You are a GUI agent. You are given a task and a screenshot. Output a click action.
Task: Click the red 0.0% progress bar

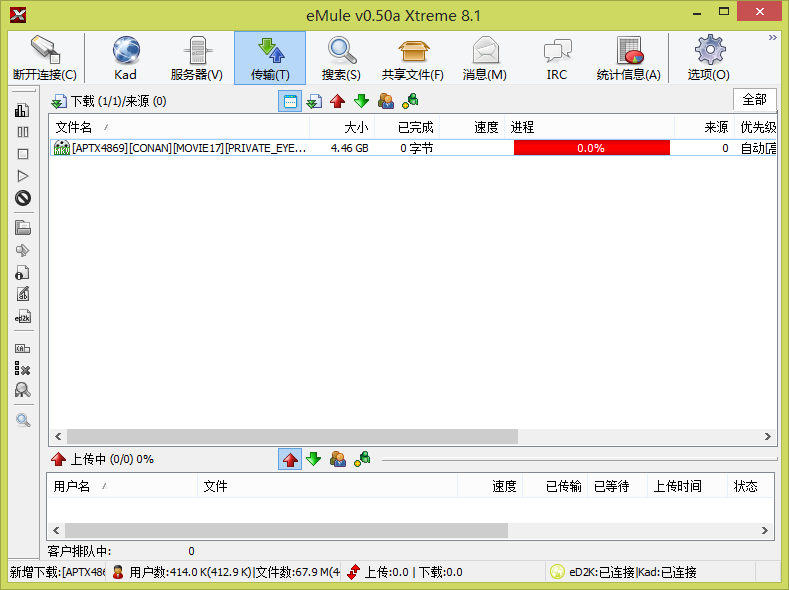591,148
